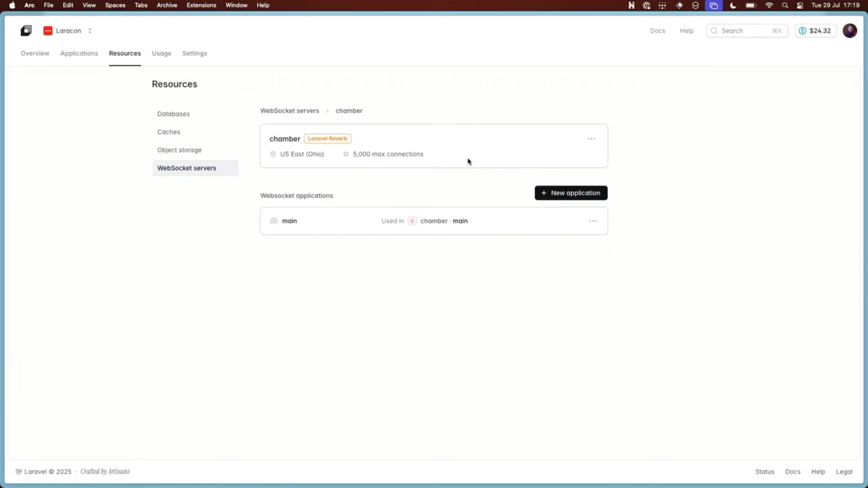Select WebSocket servers in sidebar
Viewport: 868px width, 488px height.
(195, 168)
